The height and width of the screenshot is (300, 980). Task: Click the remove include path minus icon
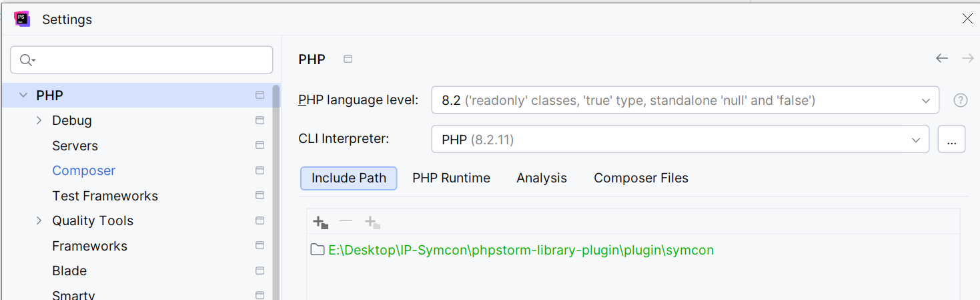pyautogui.click(x=346, y=221)
